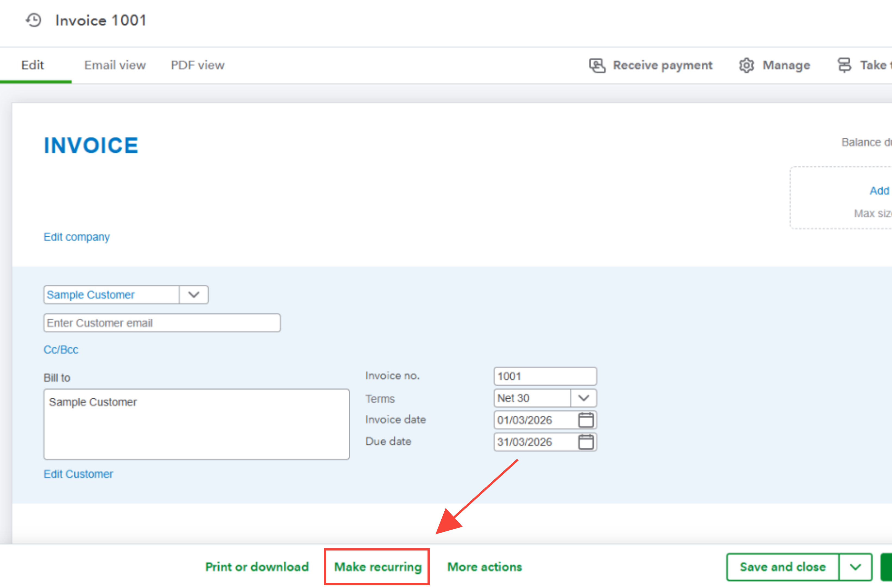Open the Invoice date calendar picker
892x588 pixels.
point(586,420)
